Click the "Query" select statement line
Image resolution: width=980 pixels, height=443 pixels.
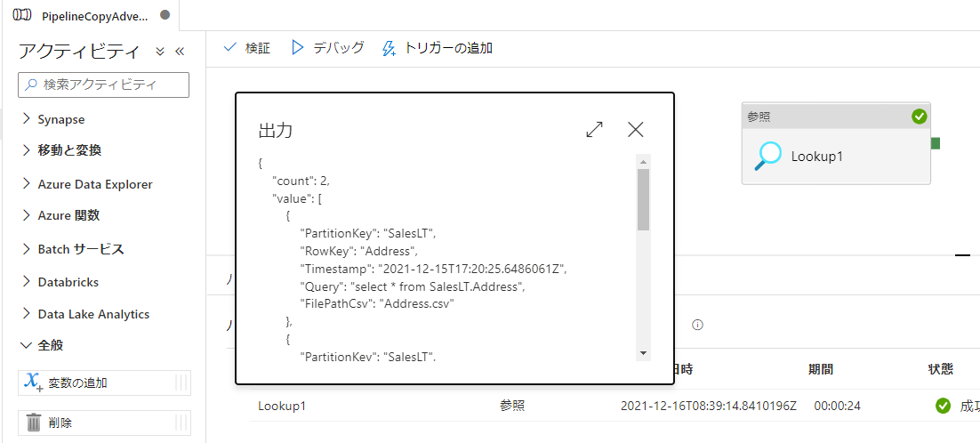(x=411, y=286)
